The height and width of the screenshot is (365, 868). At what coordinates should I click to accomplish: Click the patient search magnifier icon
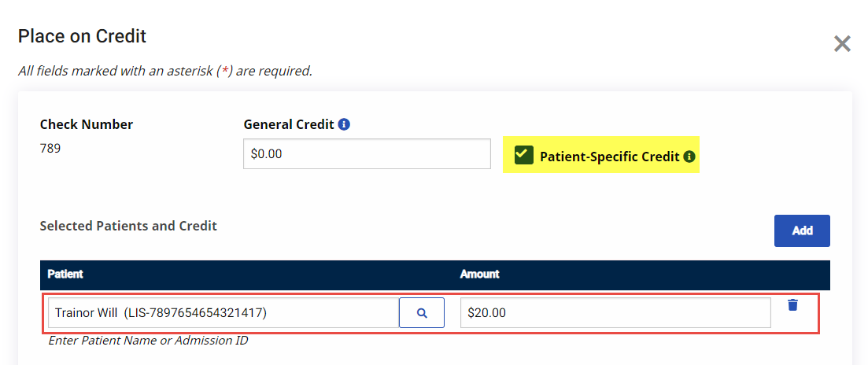[422, 313]
